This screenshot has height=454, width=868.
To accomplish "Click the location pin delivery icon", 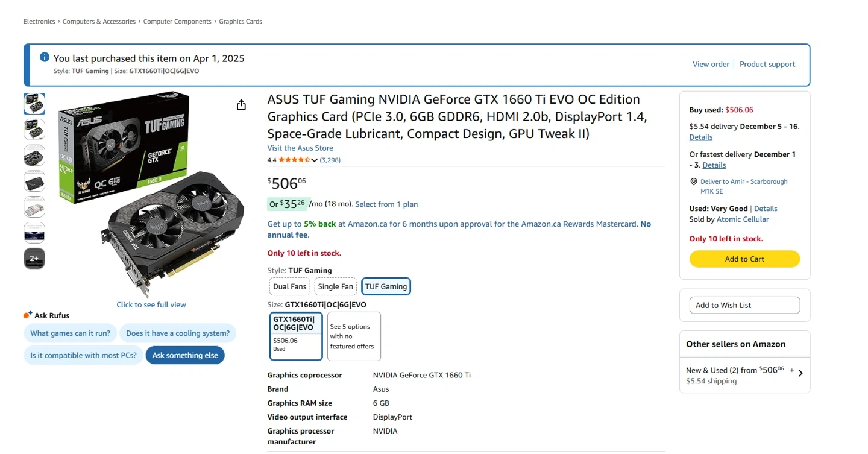I will pyautogui.click(x=694, y=181).
